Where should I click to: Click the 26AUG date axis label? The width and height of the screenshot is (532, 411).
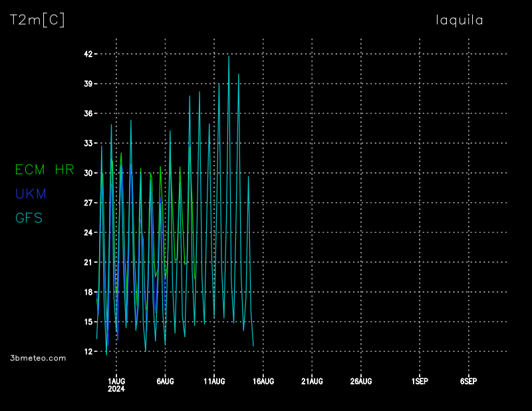click(x=360, y=381)
